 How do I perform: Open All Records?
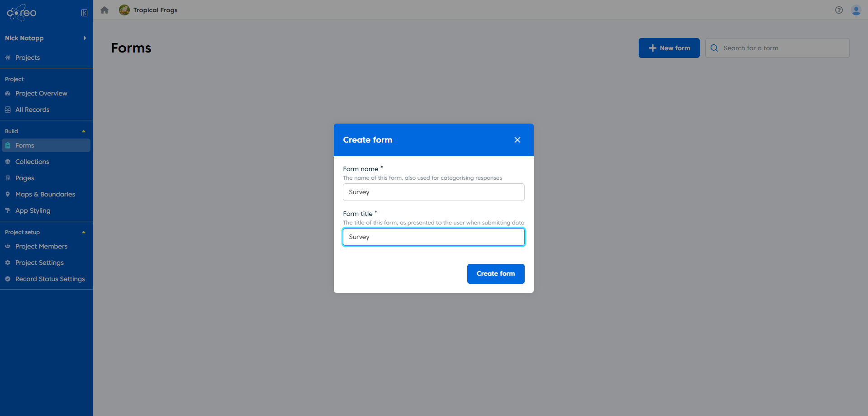(x=46, y=110)
